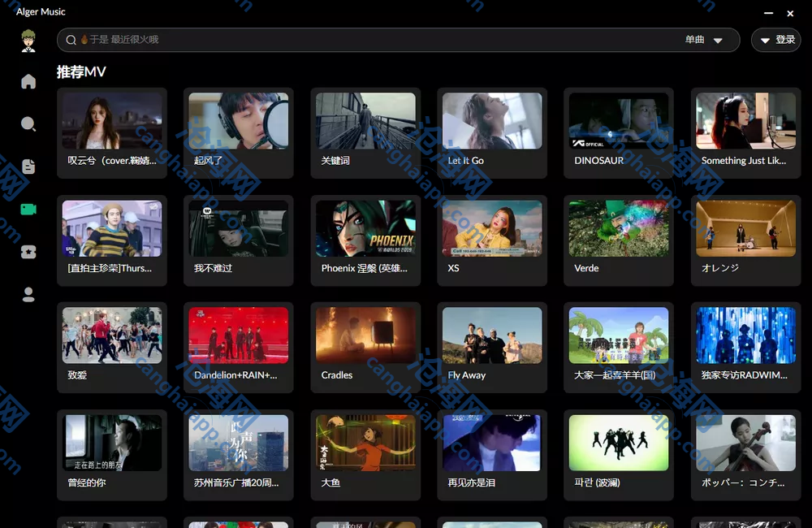Click the magnifier icon in search bar
The width and height of the screenshot is (812, 528).
coord(71,40)
